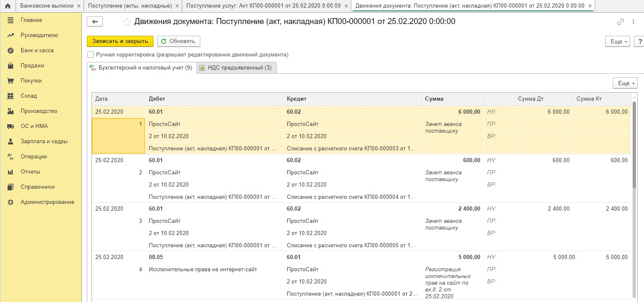Switch to the Банковские выписки tab

[46, 6]
